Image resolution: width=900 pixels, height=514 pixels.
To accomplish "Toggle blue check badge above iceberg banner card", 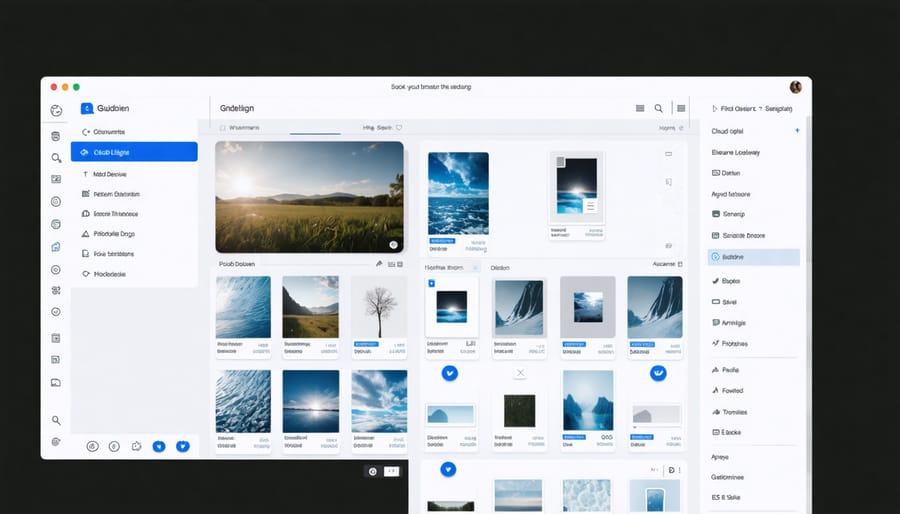I will 450,373.
